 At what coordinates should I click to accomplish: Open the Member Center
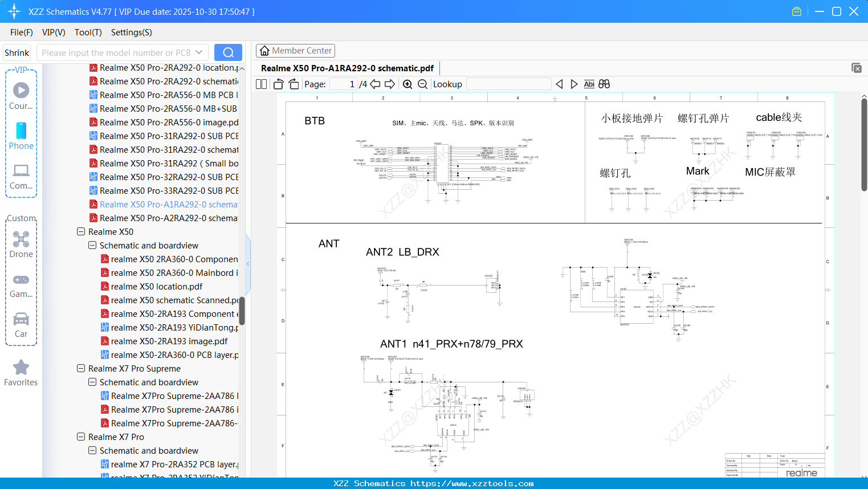295,51
